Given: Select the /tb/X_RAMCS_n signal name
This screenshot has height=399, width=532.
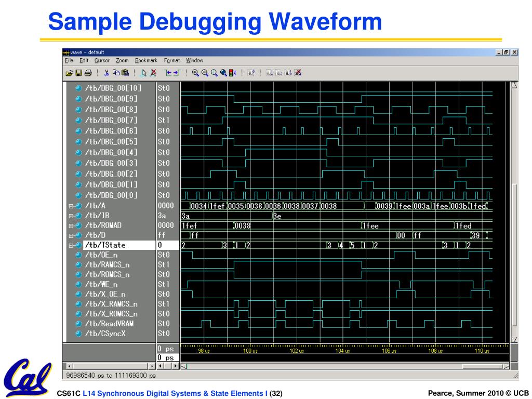Looking at the screenshot, I should click(111, 304).
